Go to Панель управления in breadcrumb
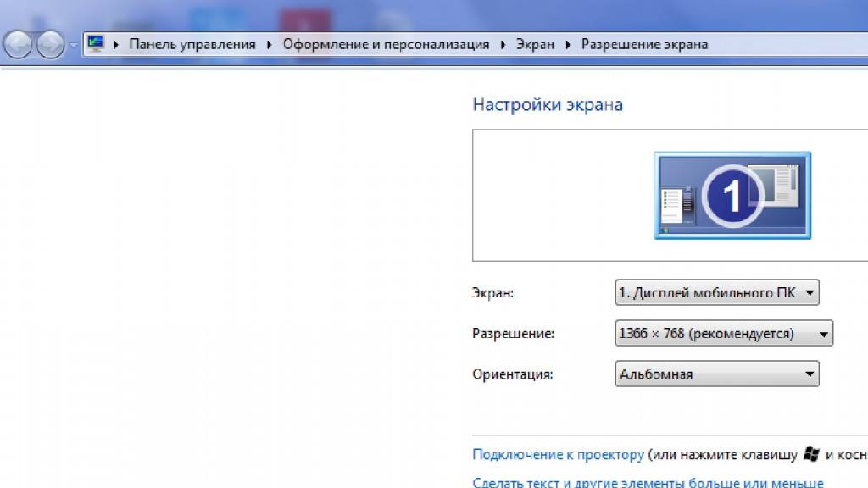 192,44
